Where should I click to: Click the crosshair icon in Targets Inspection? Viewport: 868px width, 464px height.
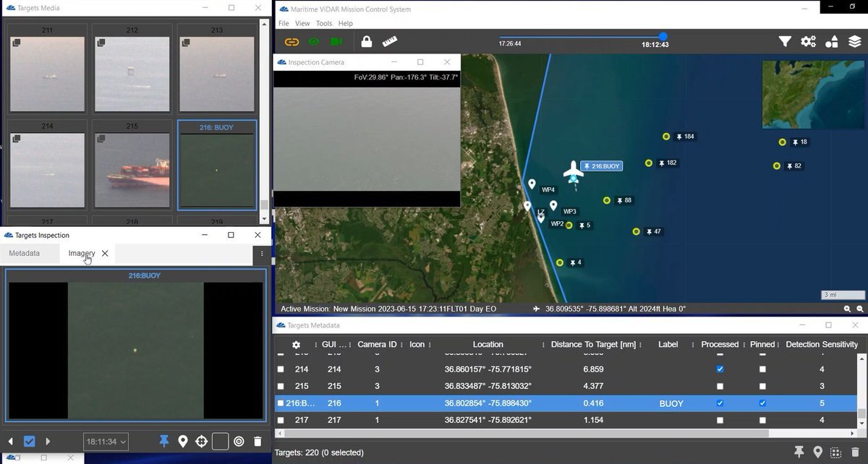coord(202,441)
